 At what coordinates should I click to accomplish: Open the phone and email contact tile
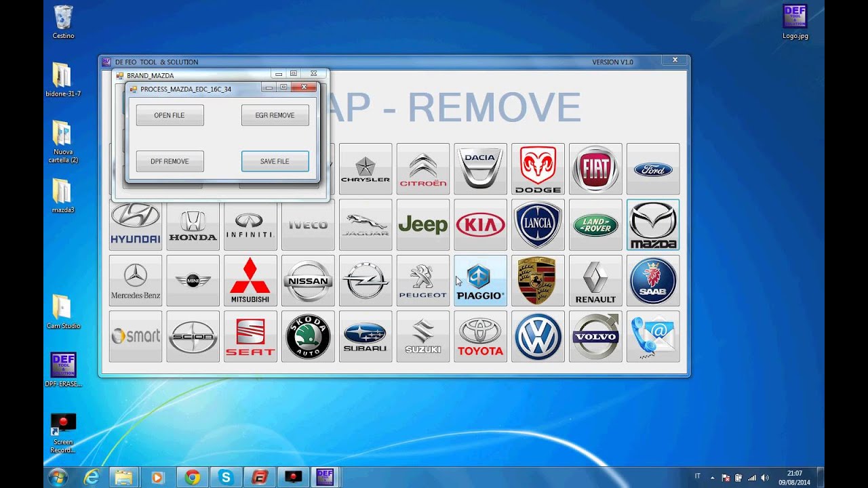click(653, 336)
